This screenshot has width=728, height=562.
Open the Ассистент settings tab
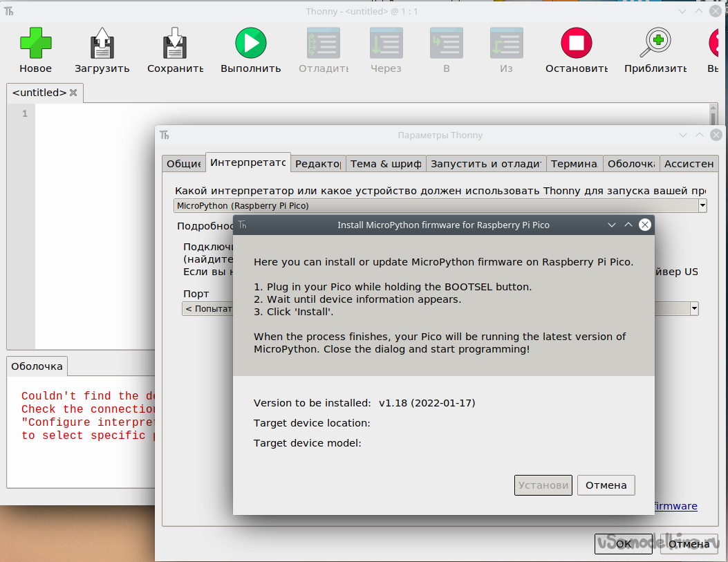pyautogui.click(x=689, y=164)
